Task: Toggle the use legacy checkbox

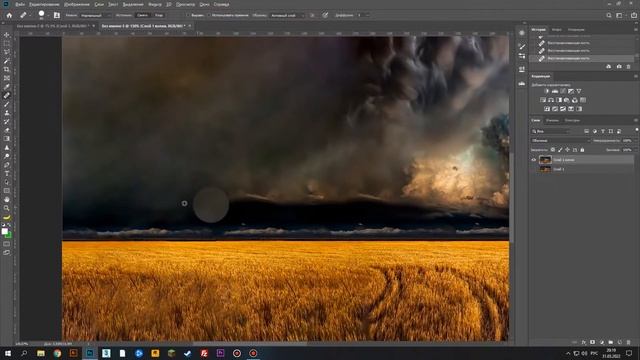Action: click(x=209, y=15)
